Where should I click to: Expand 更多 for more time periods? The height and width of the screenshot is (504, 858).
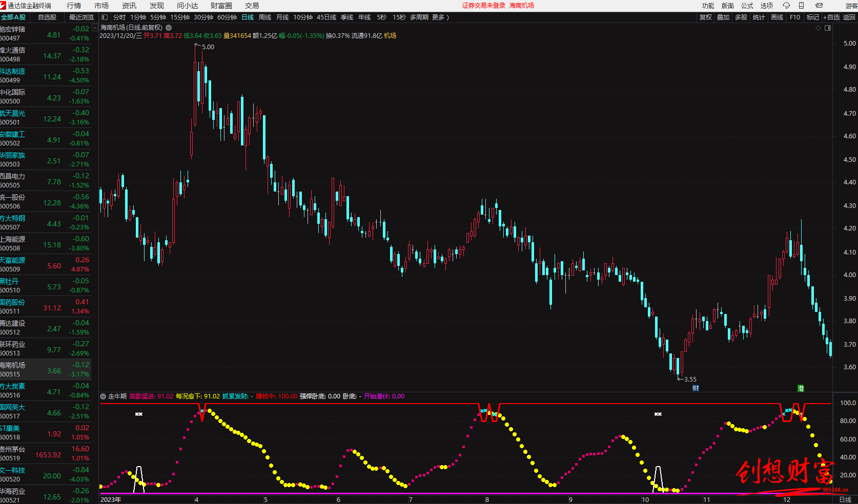pyautogui.click(x=441, y=17)
